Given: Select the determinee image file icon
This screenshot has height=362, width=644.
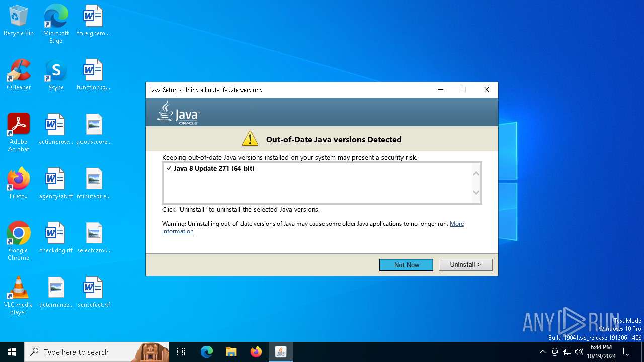Looking at the screenshot, I should click(56, 293).
